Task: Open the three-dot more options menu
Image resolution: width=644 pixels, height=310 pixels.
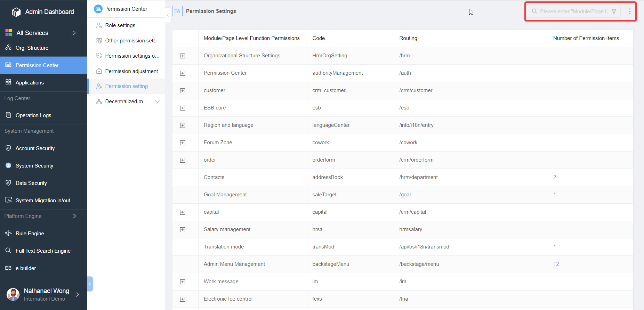Action: coord(630,11)
